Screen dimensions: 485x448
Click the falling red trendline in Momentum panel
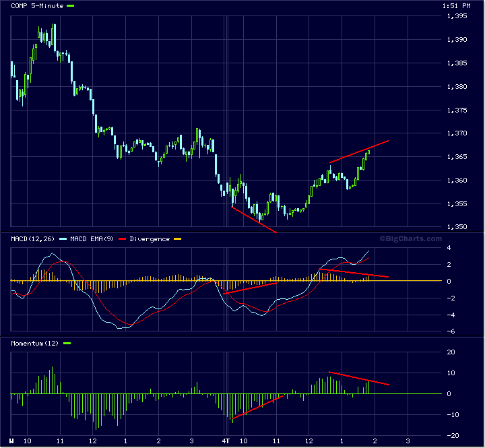(358, 378)
